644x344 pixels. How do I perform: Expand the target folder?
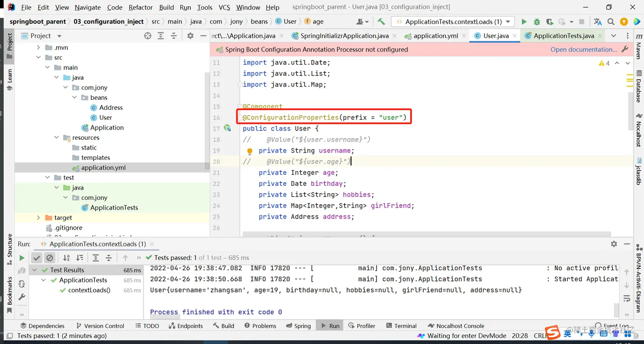click(x=38, y=218)
